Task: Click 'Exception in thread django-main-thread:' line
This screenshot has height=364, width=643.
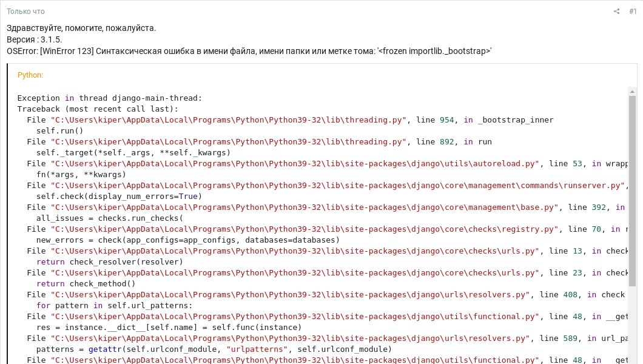Action: click(109, 98)
